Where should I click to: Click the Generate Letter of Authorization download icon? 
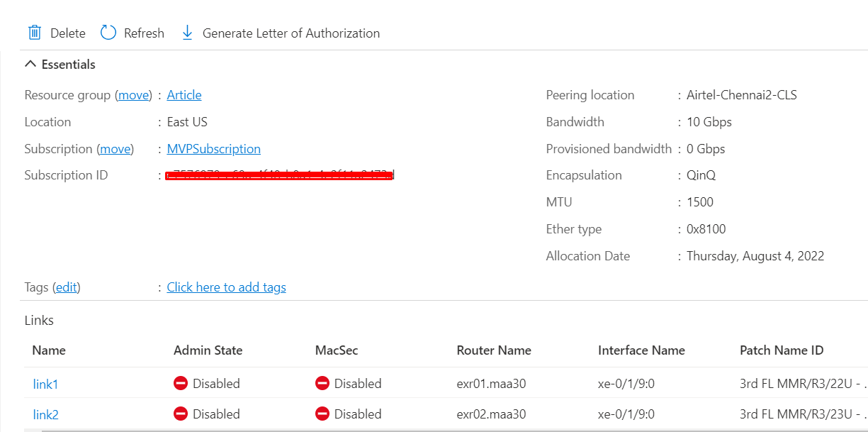[187, 33]
